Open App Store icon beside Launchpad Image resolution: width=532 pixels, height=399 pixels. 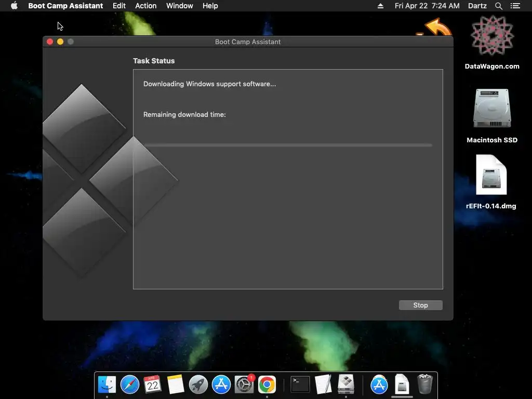pyautogui.click(x=221, y=384)
